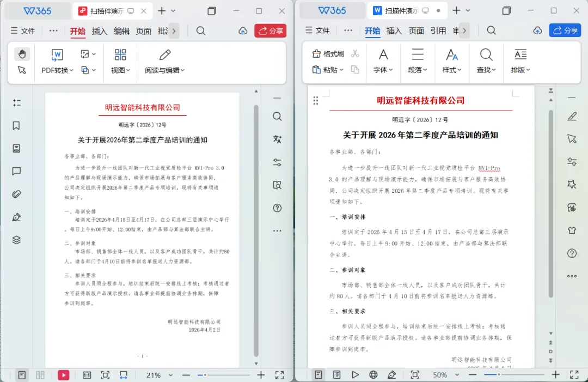The width and height of the screenshot is (588, 382).
Task: Click 格式刷 format painter
Action: pos(328,54)
